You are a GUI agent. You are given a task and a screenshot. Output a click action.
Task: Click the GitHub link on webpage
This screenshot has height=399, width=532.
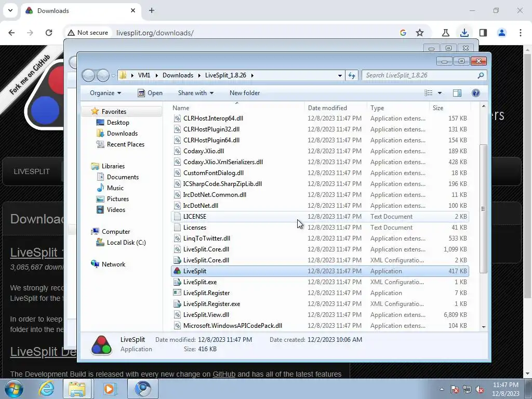(x=224, y=374)
